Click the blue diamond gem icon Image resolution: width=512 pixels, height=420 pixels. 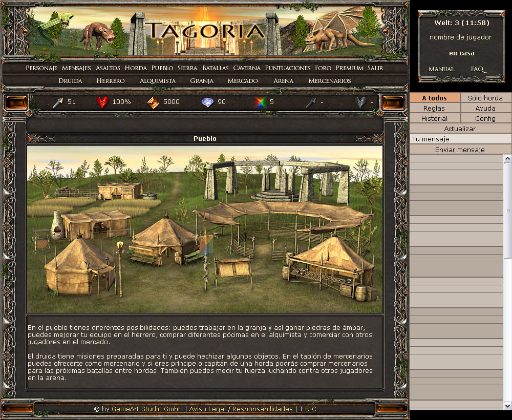[x=207, y=102]
